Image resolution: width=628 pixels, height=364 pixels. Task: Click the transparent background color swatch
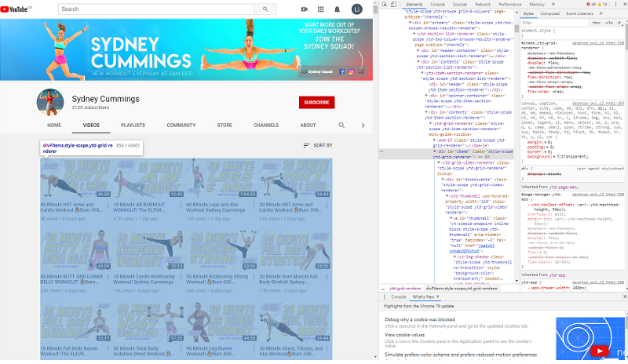click(x=559, y=157)
